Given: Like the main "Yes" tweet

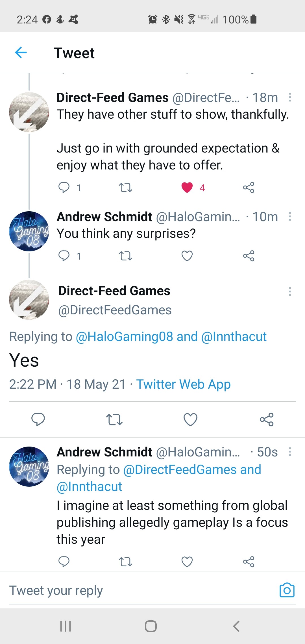Looking at the screenshot, I should pos(190,419).
